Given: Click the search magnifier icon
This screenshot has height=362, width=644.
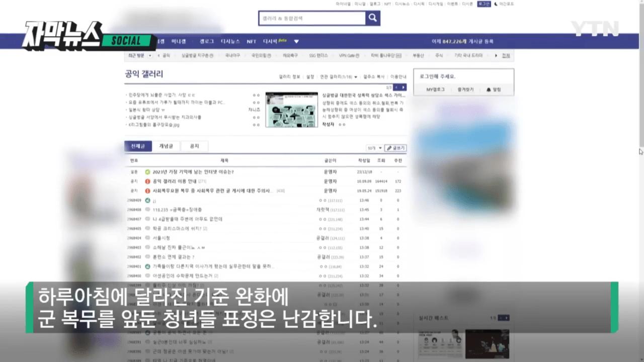Looking at the screenshot, I should tap(372, 19).
